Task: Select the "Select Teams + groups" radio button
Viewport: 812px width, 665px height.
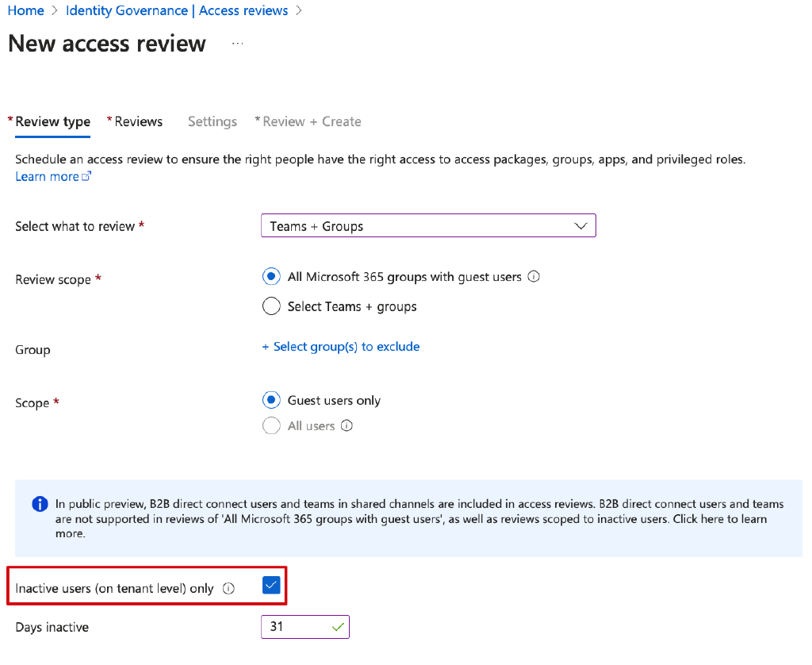Action: (x=271, y=306)
